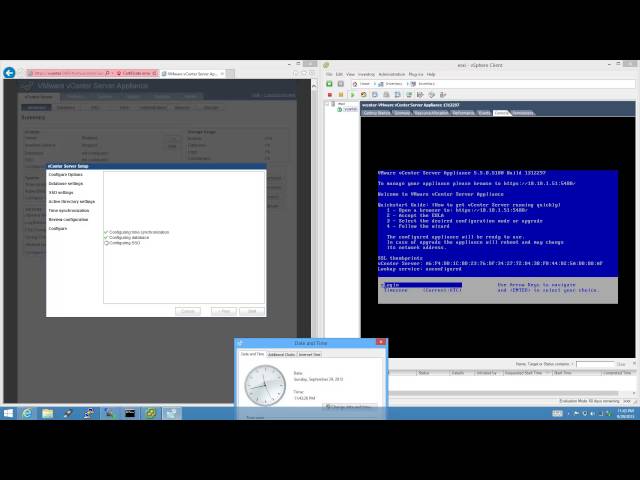Click the search icon in IE address bar
Viewport: 640px width, 480px height.
coord(107,73)
